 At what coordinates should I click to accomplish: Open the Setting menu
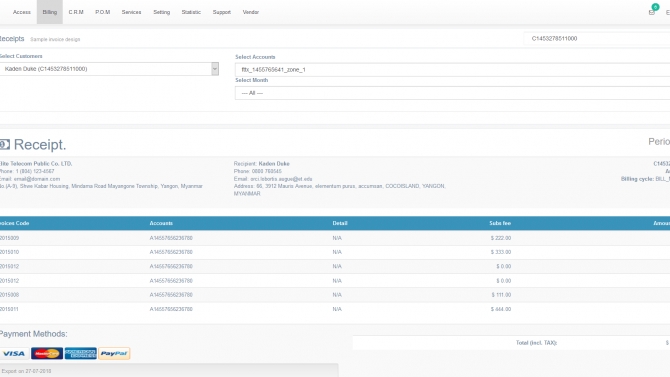point(162,12)
